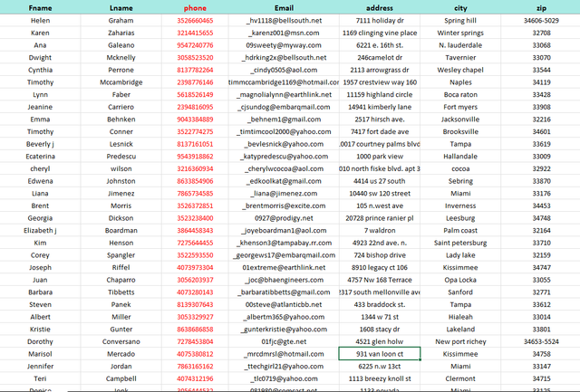Image resolution: width=580 pixels, height=392 pixels.
Task: Click first name Liana
Action: 40,193
